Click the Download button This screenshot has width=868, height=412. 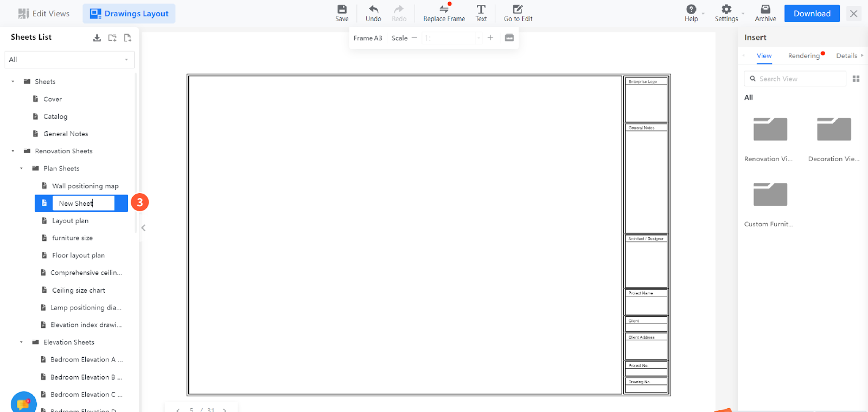pos(812,14)
